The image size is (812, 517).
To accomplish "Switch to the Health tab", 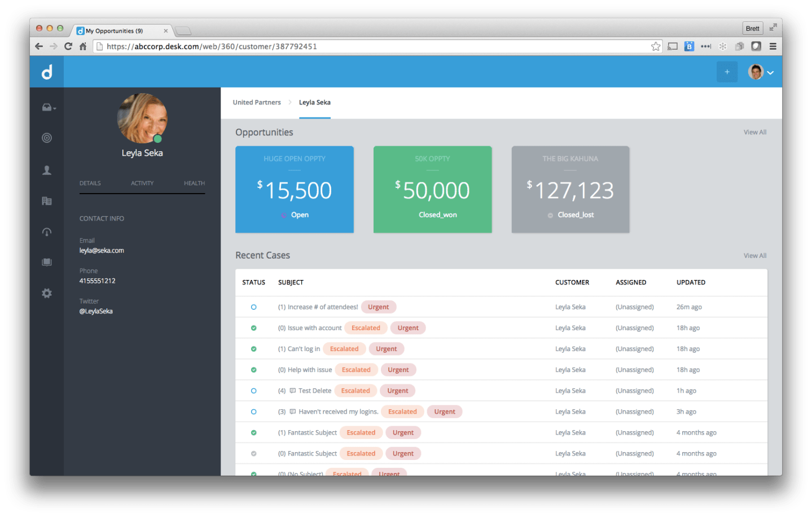I will (194, 183).
